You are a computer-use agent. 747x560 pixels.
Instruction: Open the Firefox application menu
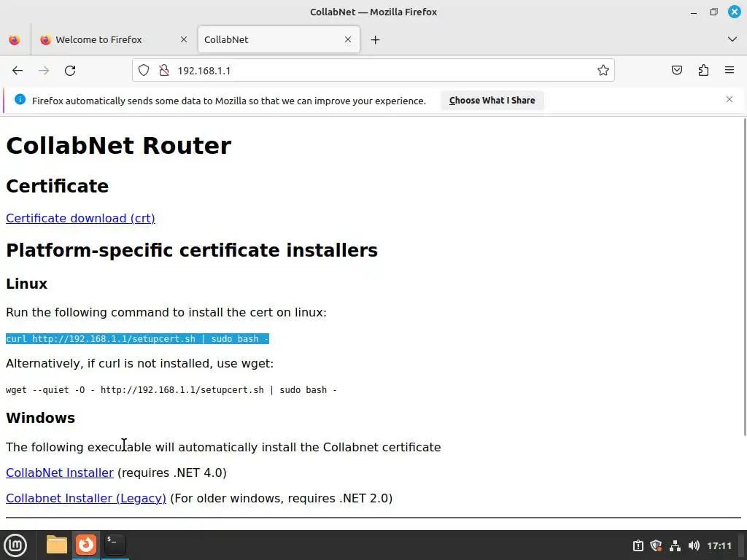(x=729, y=71)
